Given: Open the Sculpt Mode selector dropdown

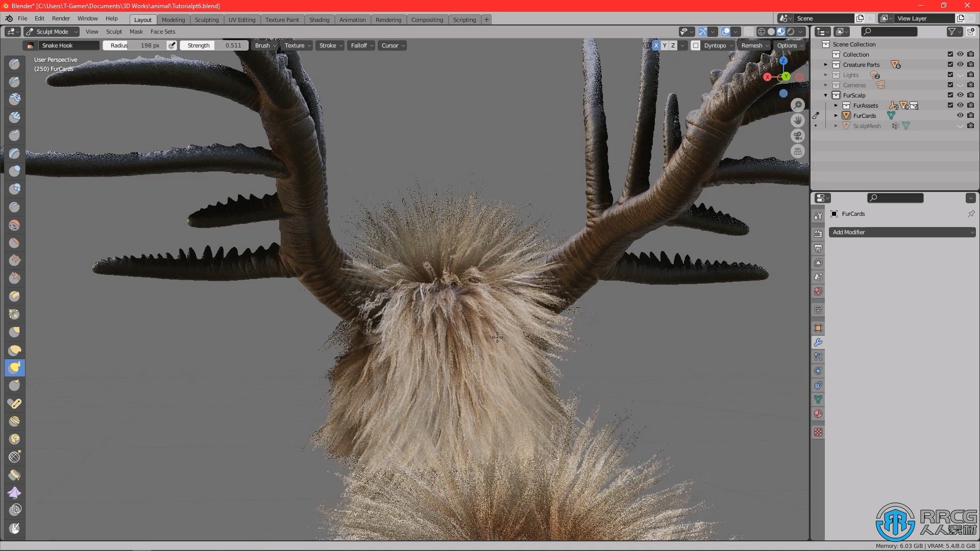Looking at the screenshot, I should pos(52,32).
